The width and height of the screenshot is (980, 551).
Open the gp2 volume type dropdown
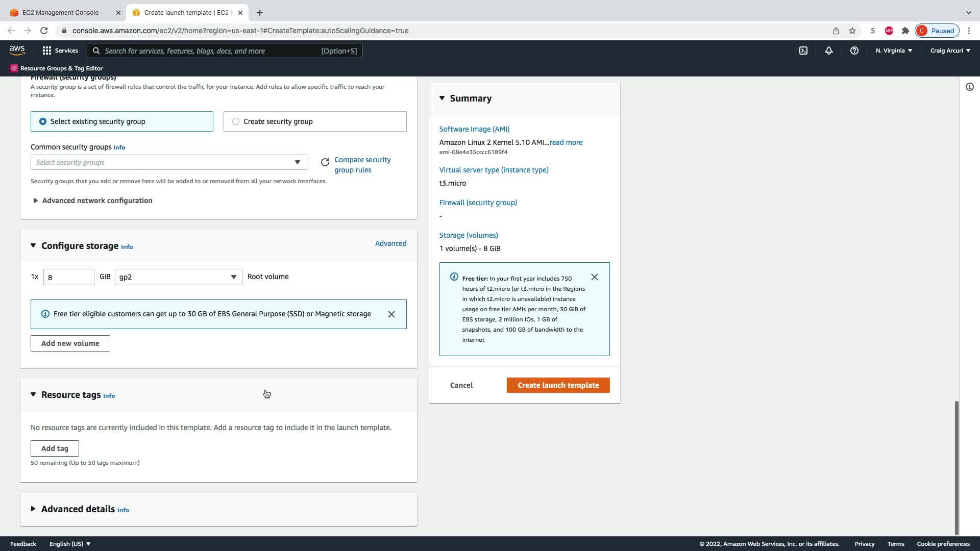(x=178, y=277)
